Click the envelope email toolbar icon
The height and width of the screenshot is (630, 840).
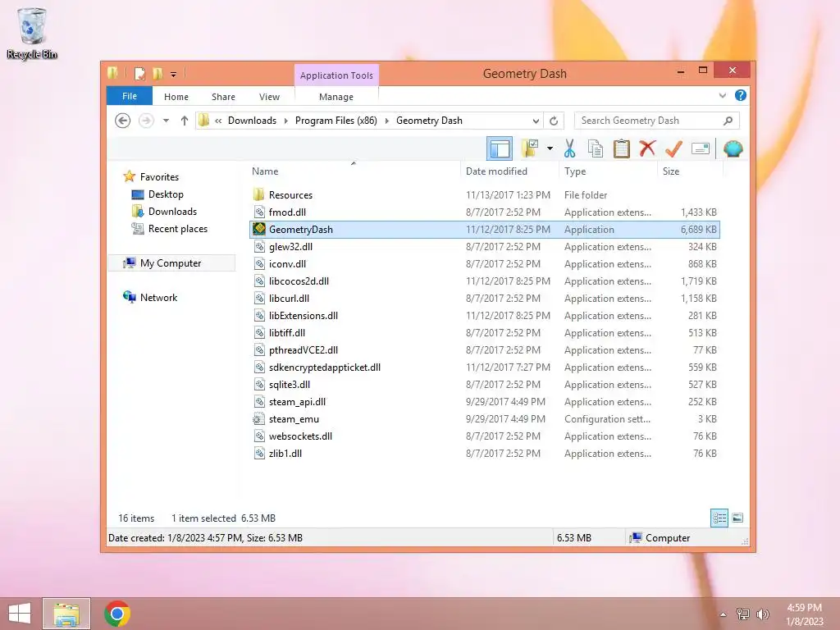pos(701,148)
